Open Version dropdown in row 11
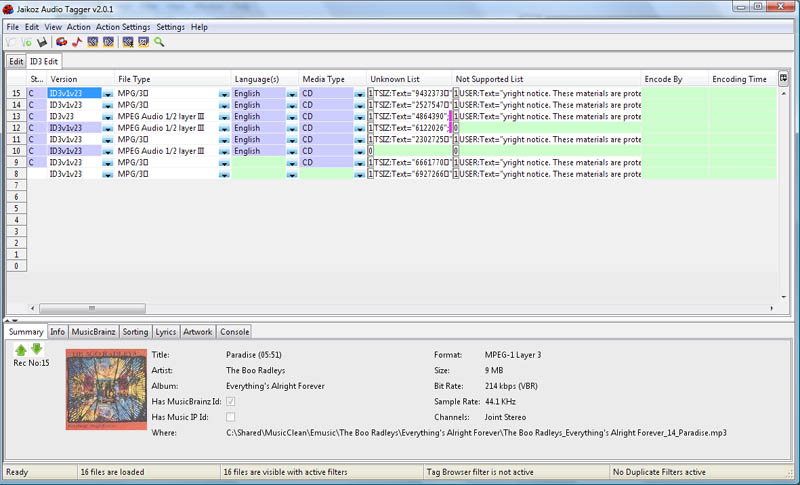 pos(107,140)
